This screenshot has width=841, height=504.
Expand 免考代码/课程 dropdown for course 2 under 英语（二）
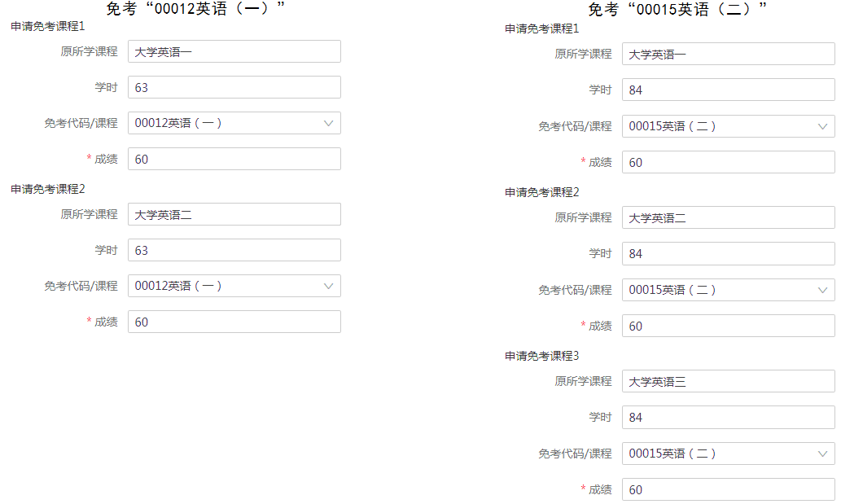coord(728,290)
